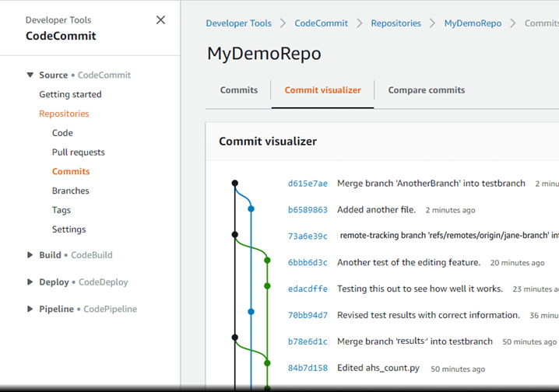This screenshot has width=559, height=392.
Task: Click the Commits breadcrumb at the end
Action: [x=542, y=23]
